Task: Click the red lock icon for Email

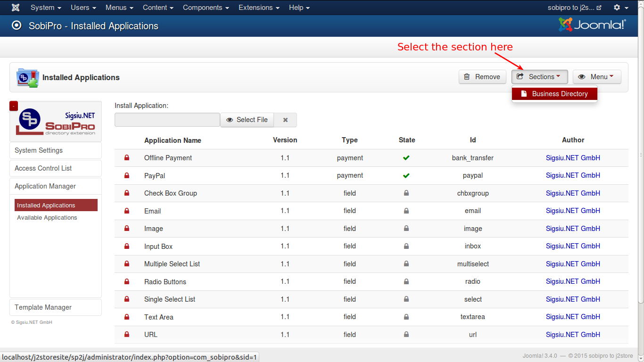Action: [x=126, y=211]
